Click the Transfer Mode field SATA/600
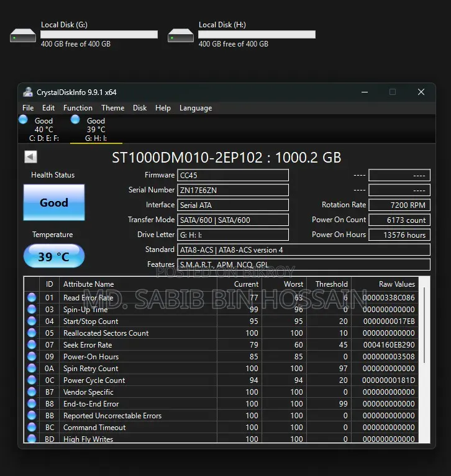451x476 pixels. coord(233,220)
